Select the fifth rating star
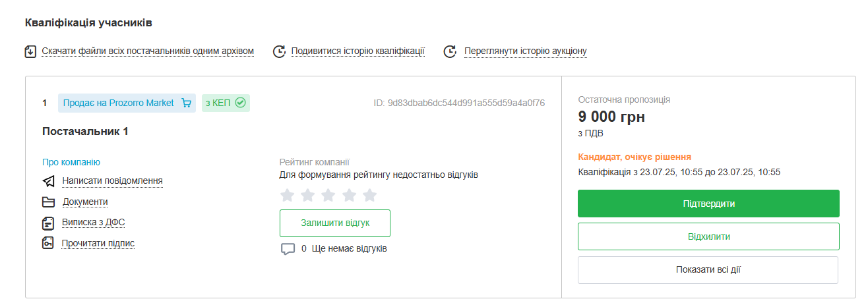Image resolution: width=868 pixels, height=301 pixels. 369,195
